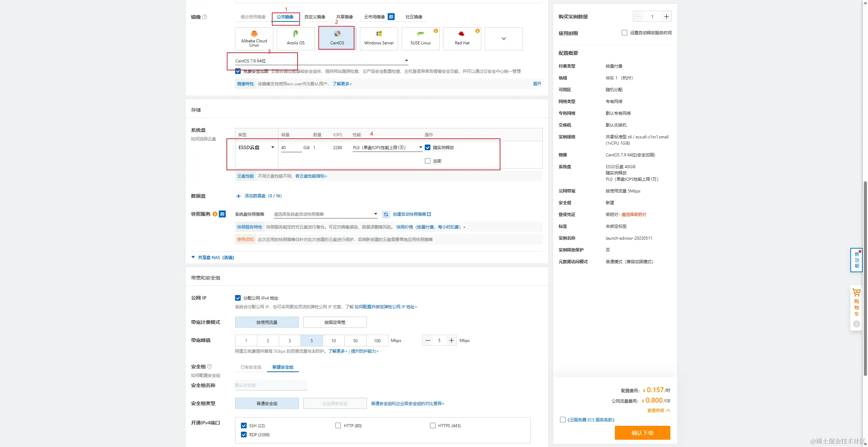This screenshot has height=447, width=868.
Task: Switch to the 自定义镜像 tab
Action: [x=315, y=17]
